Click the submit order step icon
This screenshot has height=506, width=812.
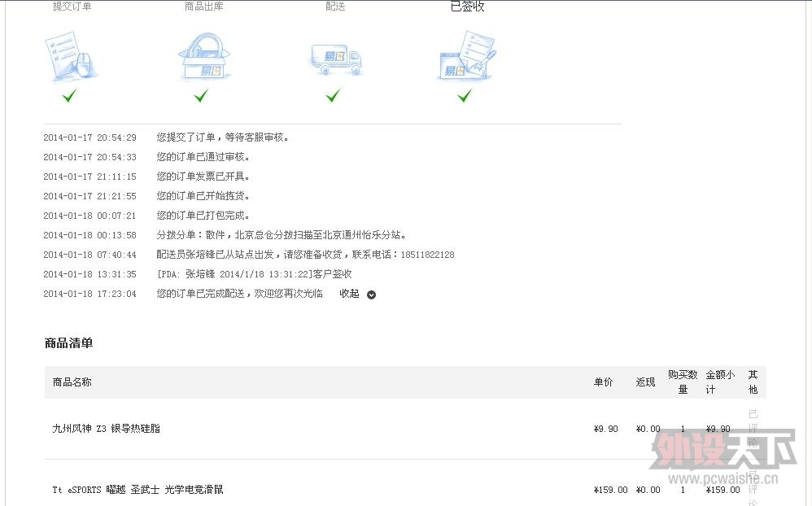(71, 56)
